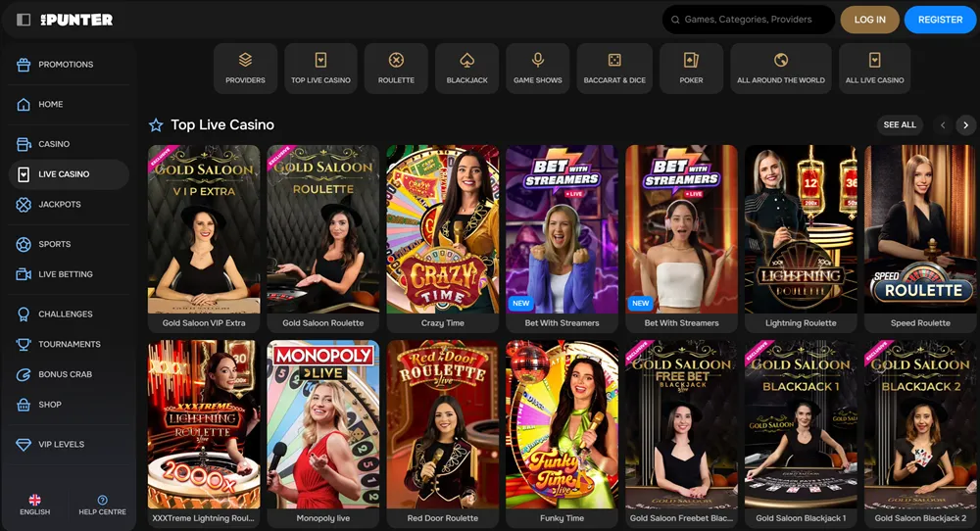Screen dimensions: 980x531
Task: Open the Providers category
Action: point(245,69)
